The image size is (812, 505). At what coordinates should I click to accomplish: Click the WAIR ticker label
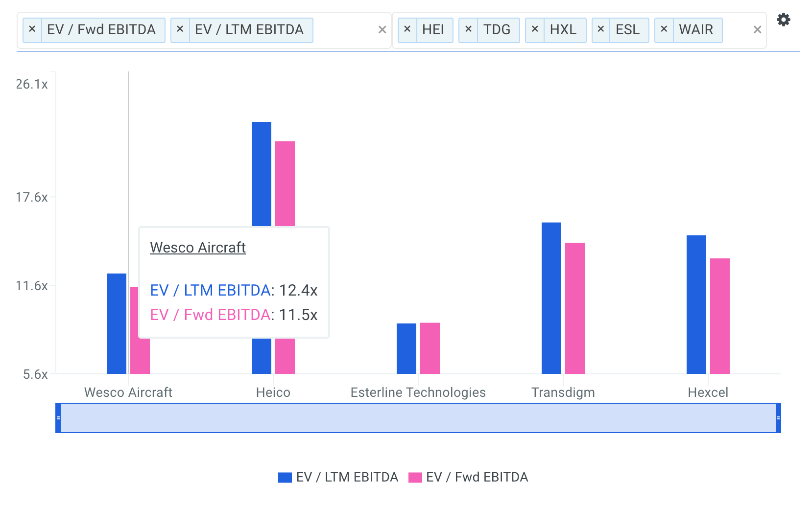coord(696,30)
